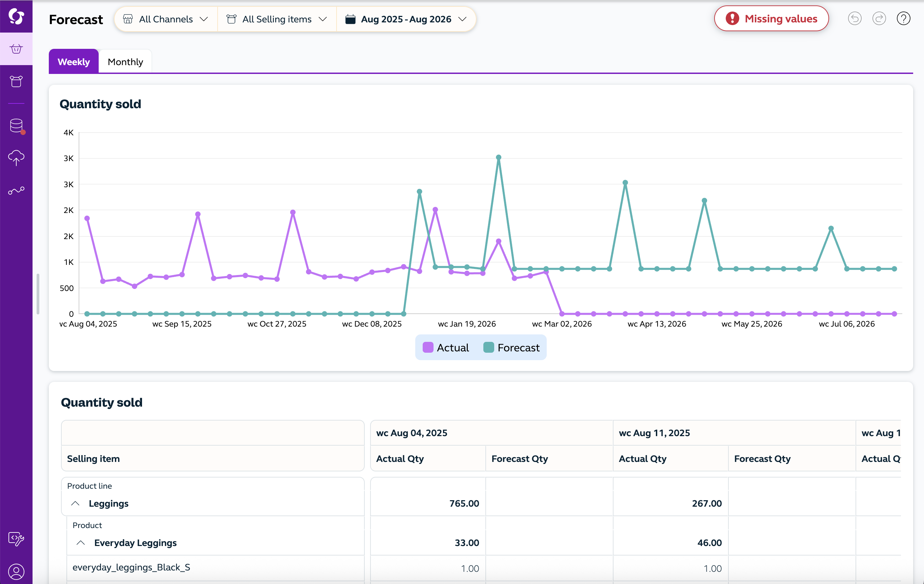This screenshot has width=924, height=584.
Task: Open the database icon in sidebar
Action: click(x=16, y=125)
